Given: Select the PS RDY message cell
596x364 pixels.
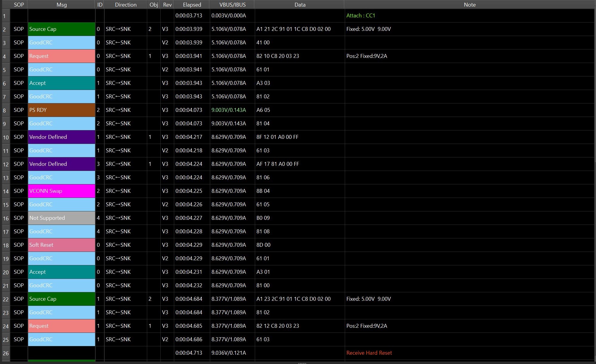Looking at the screenshot, I should click(x=61, y=110).
